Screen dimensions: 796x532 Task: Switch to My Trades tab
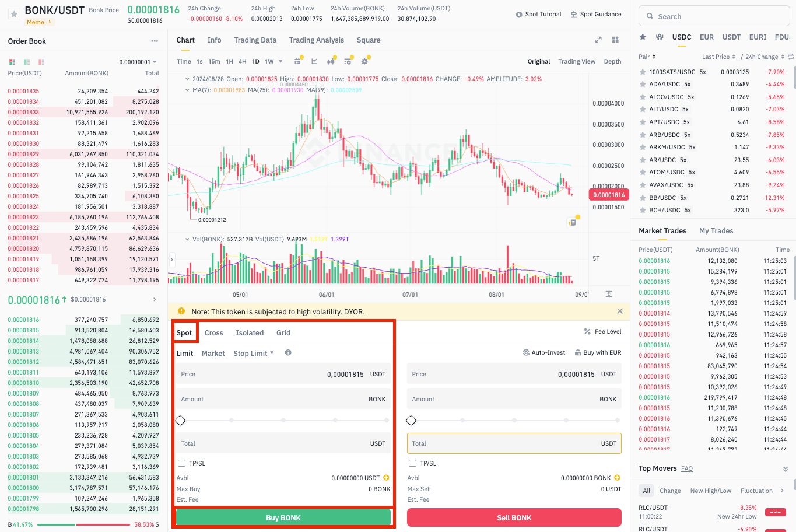pyautogui.click(x=716, y=231)
